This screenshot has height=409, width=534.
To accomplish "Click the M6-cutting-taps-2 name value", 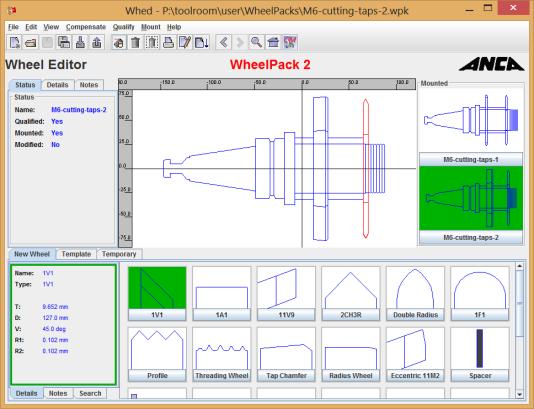I will [x=79, y=110].
